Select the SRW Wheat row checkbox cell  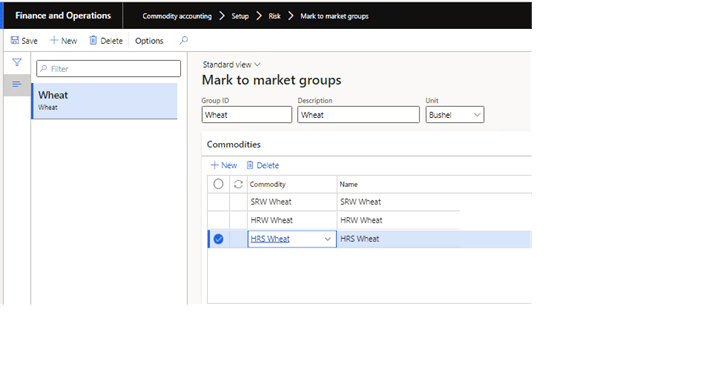pos(218,202)
